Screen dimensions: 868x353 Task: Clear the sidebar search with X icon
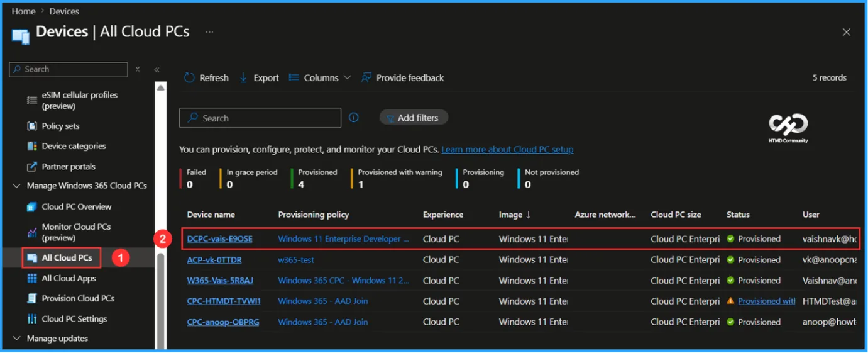[x=138, y=69]
